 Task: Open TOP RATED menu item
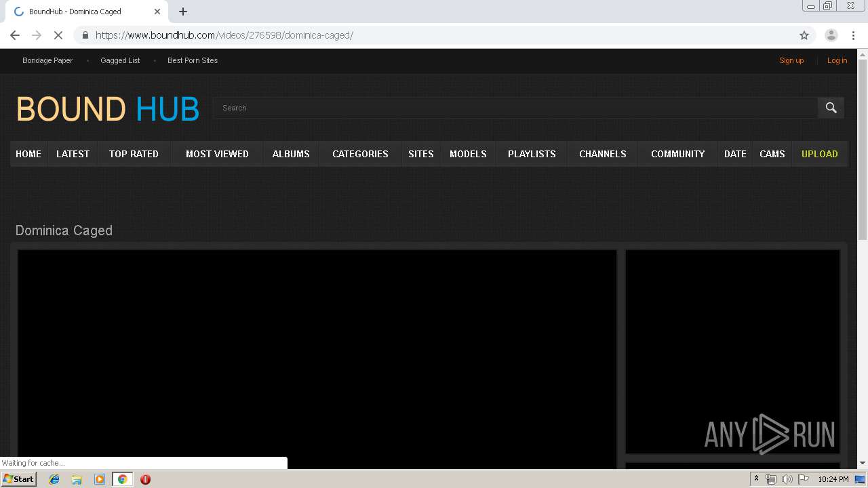[x=134, y=154]
